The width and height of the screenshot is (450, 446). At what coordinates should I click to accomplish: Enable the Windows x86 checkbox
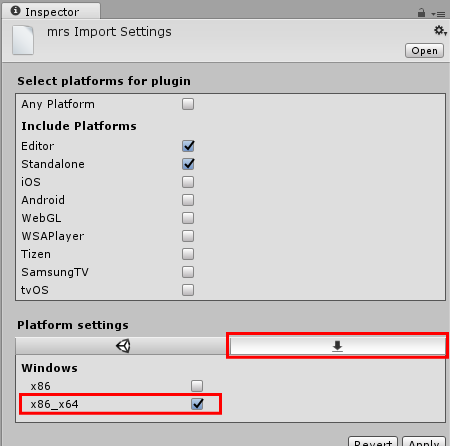197,386
